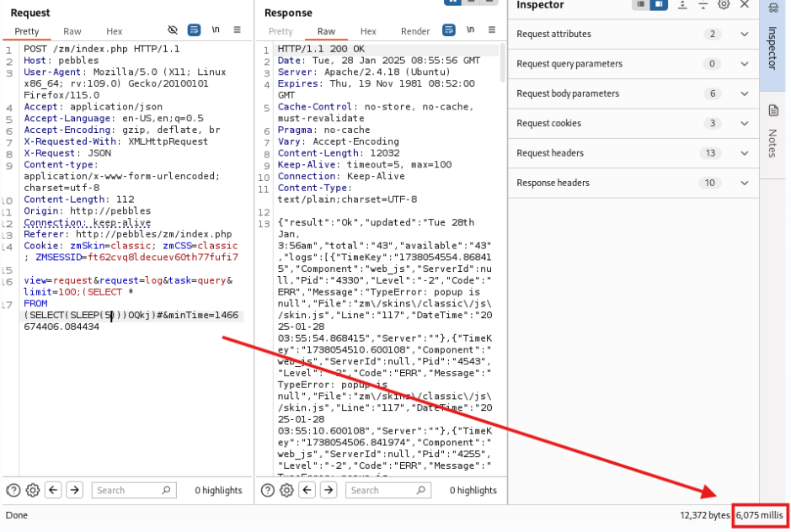Click the Request body parameters count 6

coord(713,93)
